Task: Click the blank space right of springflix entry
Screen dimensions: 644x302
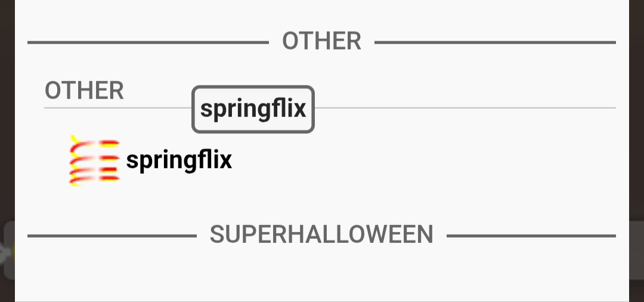Action: (x=417, y=160)
